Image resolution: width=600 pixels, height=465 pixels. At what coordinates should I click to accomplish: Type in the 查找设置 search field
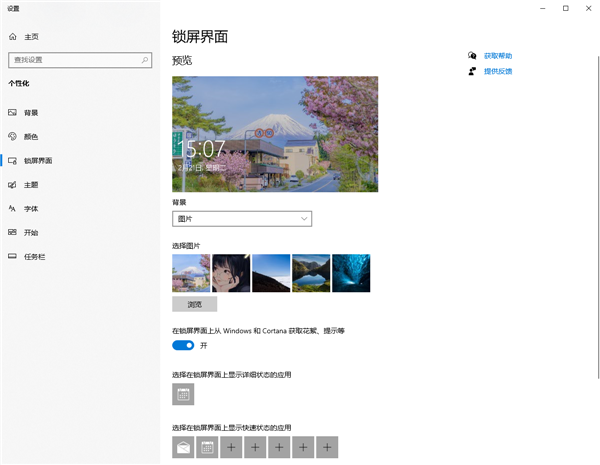[x=70, y=60]
